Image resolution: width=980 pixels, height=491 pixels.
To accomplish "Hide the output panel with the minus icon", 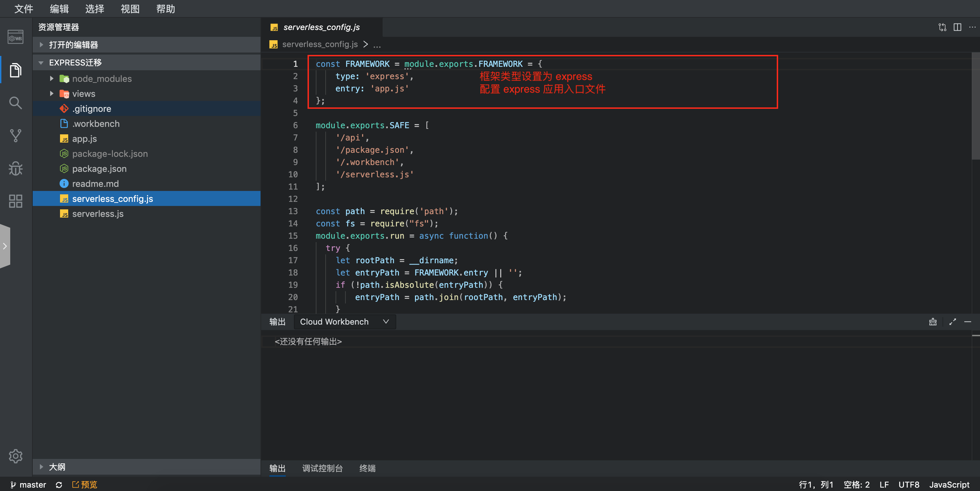I will coord(968,322).
